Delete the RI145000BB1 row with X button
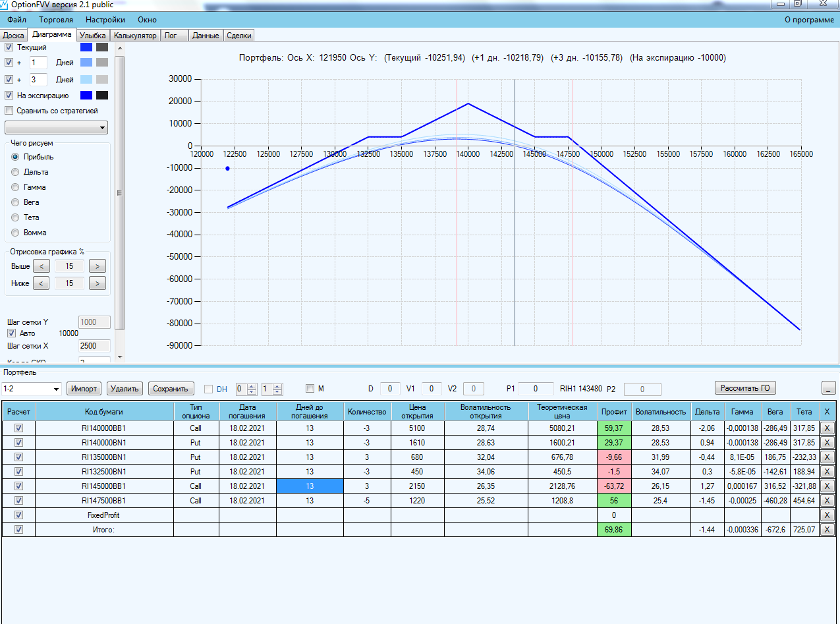The image size is (840, 624). (827, 486)
